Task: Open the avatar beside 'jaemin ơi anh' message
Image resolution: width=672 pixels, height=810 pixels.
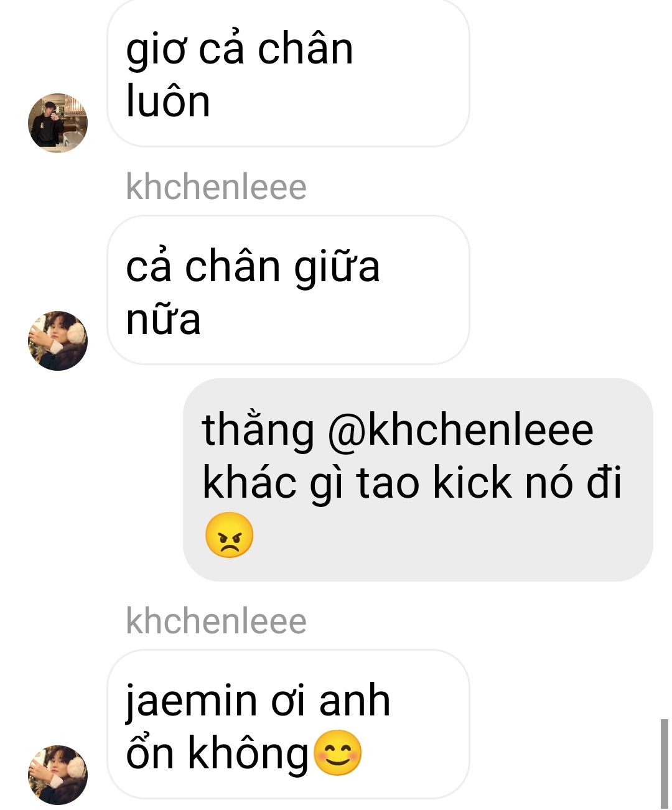Action: [x=58, y=775]
